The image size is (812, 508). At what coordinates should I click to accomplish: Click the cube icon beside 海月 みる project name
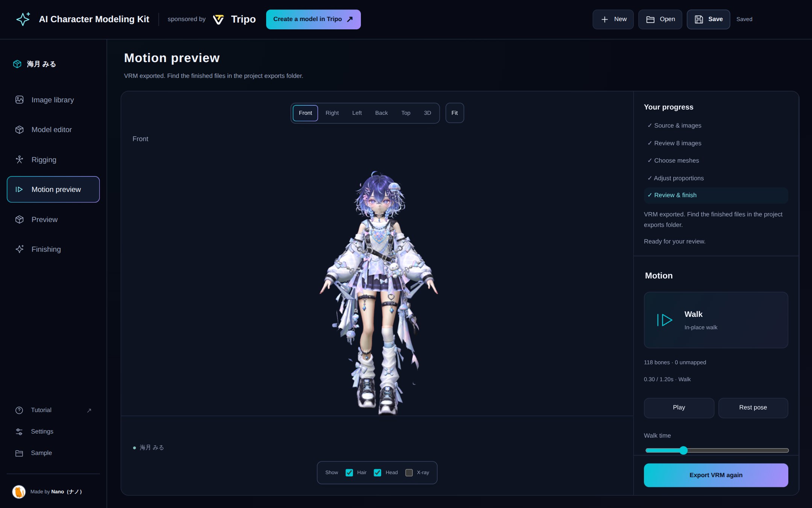[x=17, y=64]
